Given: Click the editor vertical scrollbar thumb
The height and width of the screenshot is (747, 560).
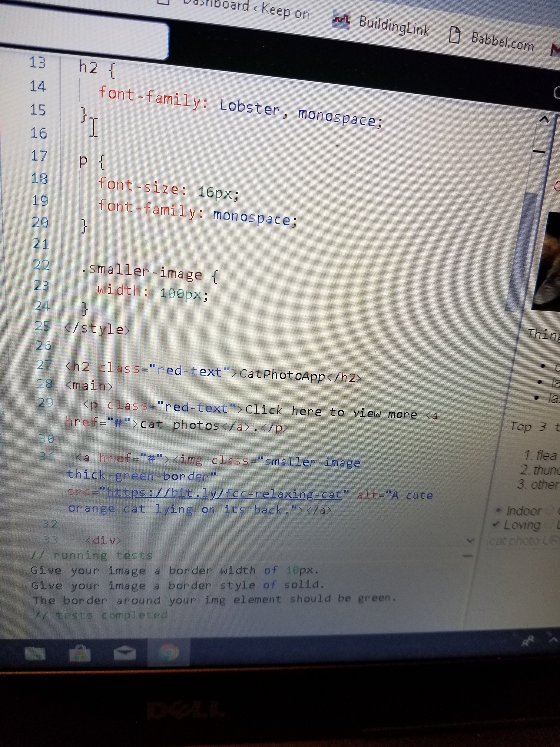Looking at the screenshot, I should tap(521, 252).
